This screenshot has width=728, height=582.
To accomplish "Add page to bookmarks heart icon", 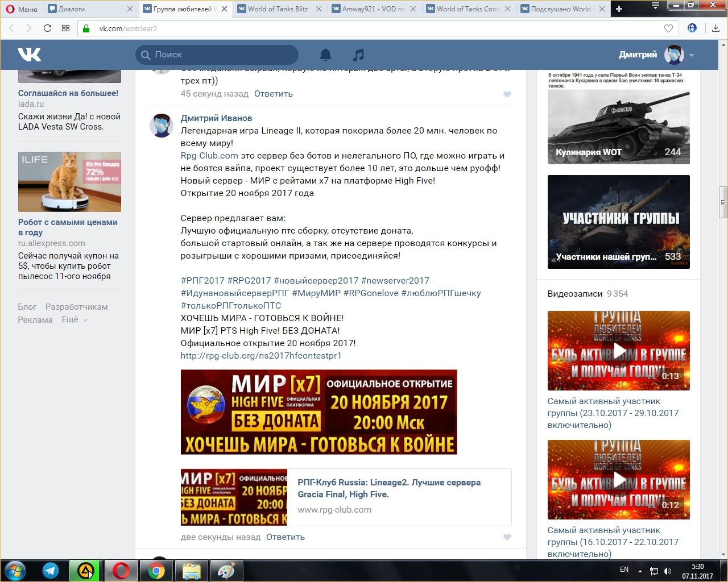I will tap(668, 28).
